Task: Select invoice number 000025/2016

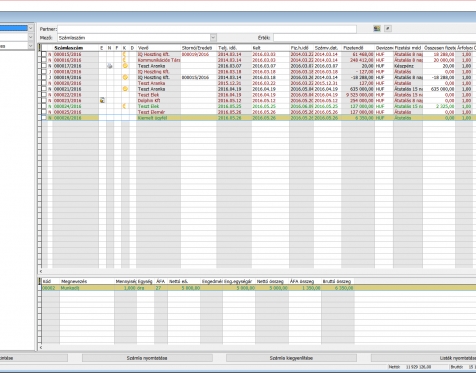Action: point(68,112)
